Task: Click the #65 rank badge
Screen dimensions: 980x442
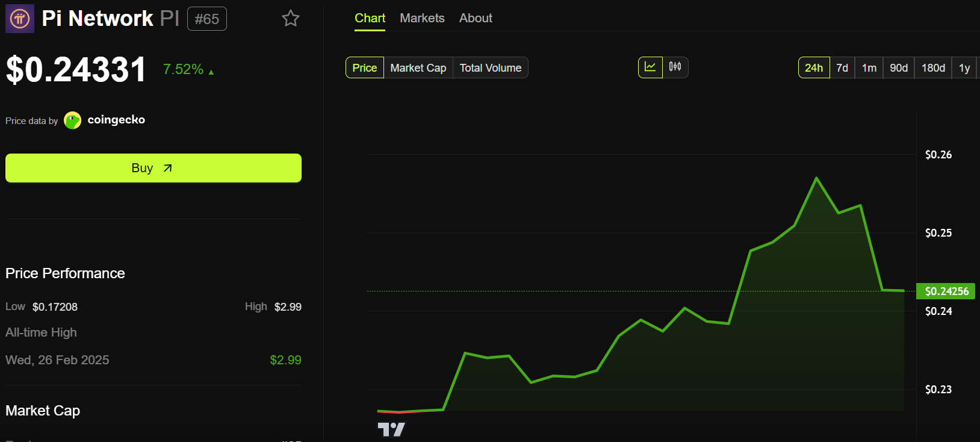Action: 207,19
